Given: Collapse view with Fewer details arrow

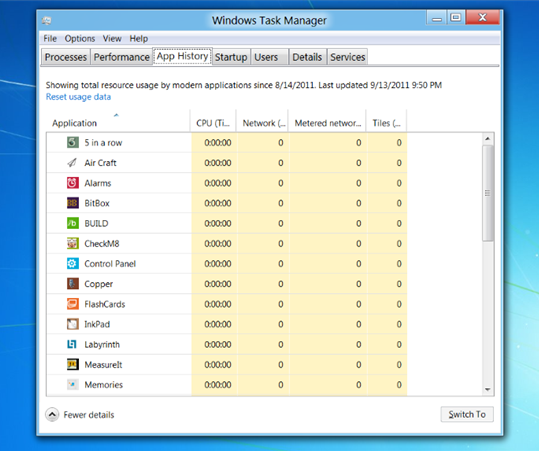Looking at the screenshot, I should [x=52, y=415].
